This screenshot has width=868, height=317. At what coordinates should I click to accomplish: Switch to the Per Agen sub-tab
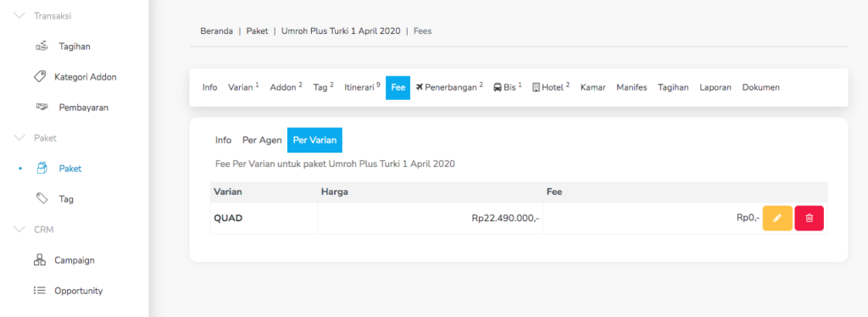(263, 140)
